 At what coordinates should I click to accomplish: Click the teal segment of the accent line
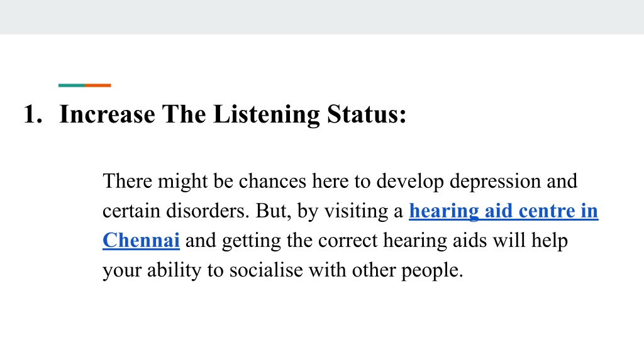tap(72, 85)
